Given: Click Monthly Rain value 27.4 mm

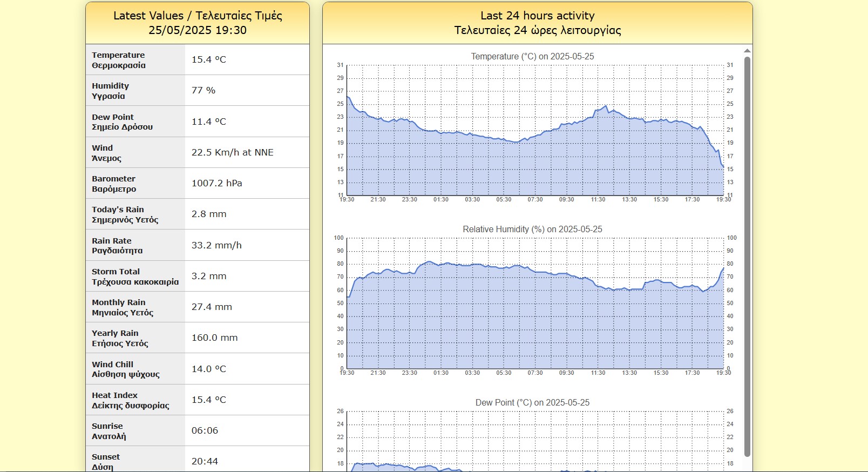Looking at the screenshot, I should pyautogui.click(x=212, y=307).
